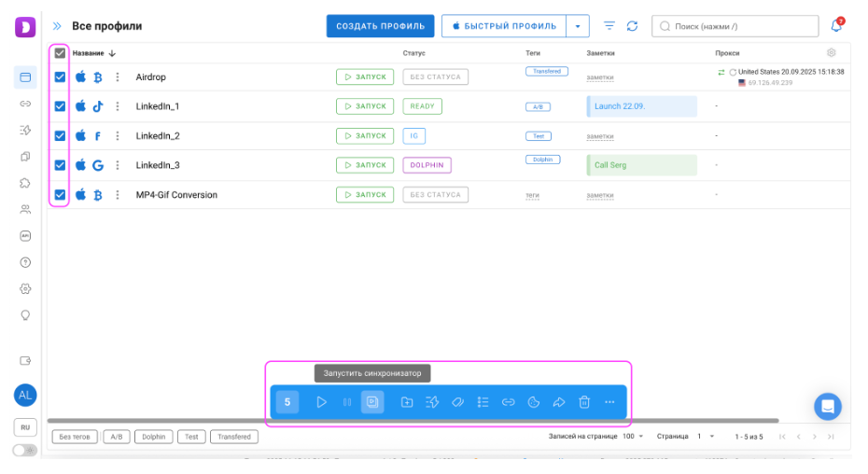Toggle the dark theme switch in sidebar
868x474 pixels.
pyautogui.click(x=25, y=450)
